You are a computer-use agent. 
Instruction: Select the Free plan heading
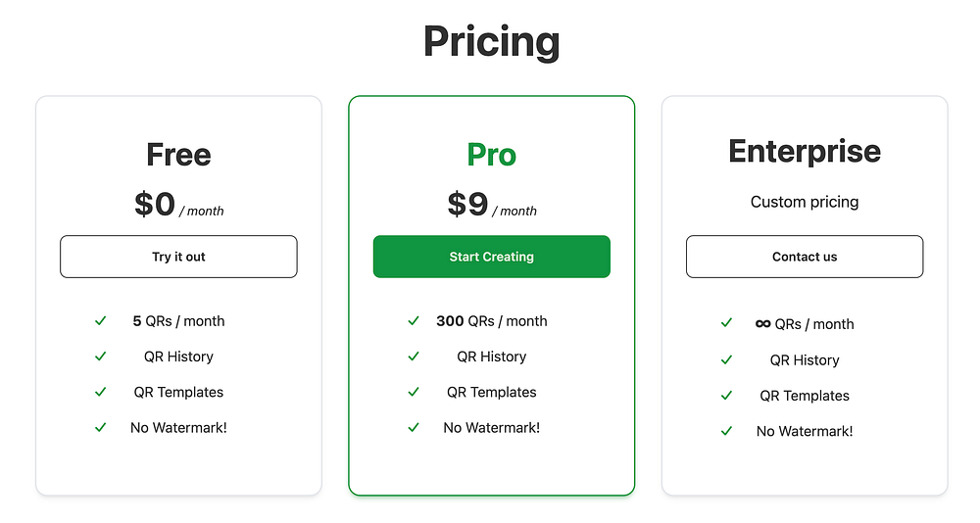178,155
